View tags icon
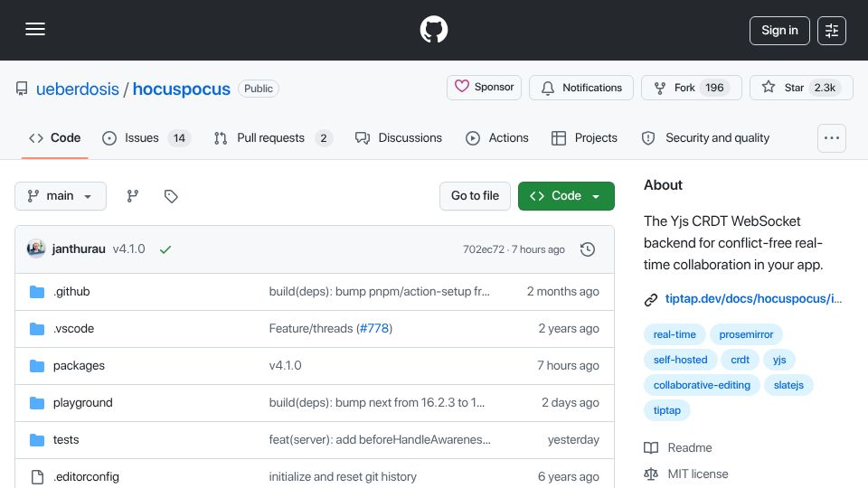Screen dimensions: 868x488 [171, 196]
